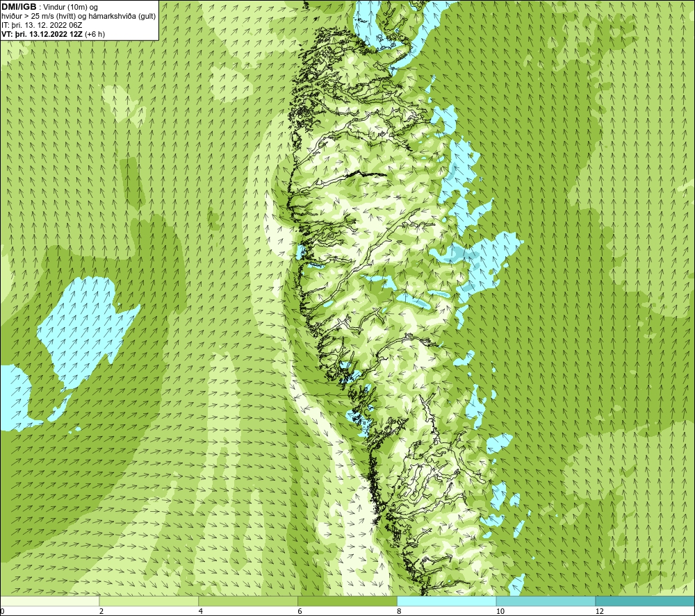The width and height of the screenshot is (695, 616).
Task: Click the "2" scale label
Action: point(101,611)
